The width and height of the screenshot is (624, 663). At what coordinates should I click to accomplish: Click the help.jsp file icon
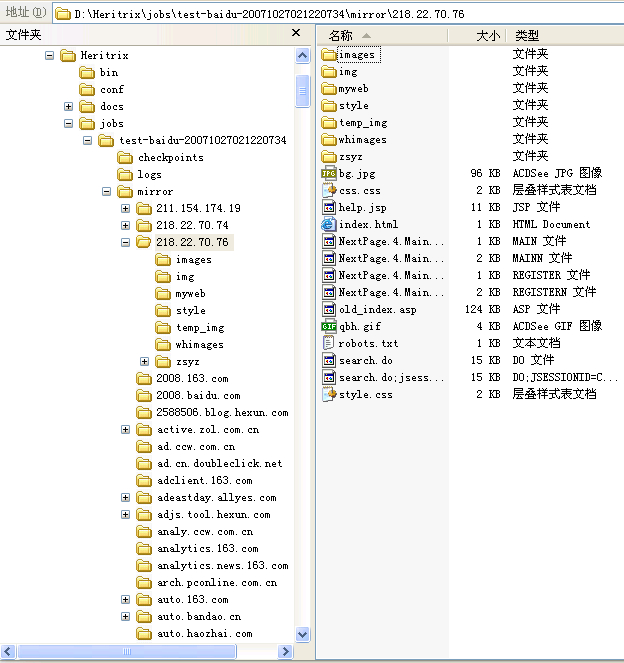(329, 207)
